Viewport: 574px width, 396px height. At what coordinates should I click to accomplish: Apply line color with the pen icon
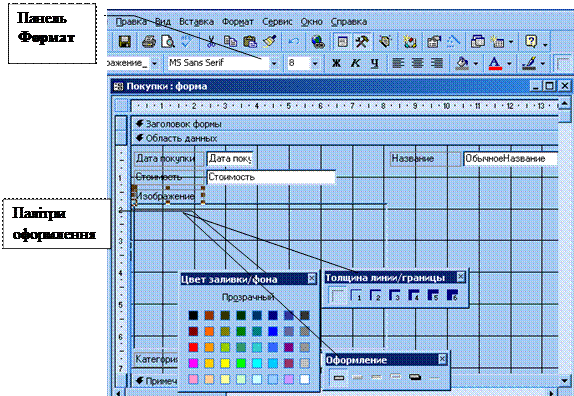pyautogui.click(x=529, y=63)
